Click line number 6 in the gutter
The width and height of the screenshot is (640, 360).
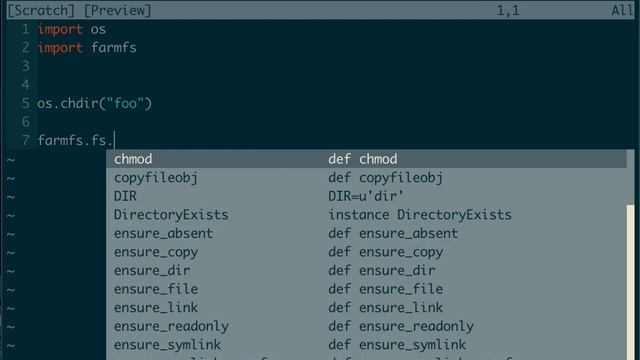26,122
